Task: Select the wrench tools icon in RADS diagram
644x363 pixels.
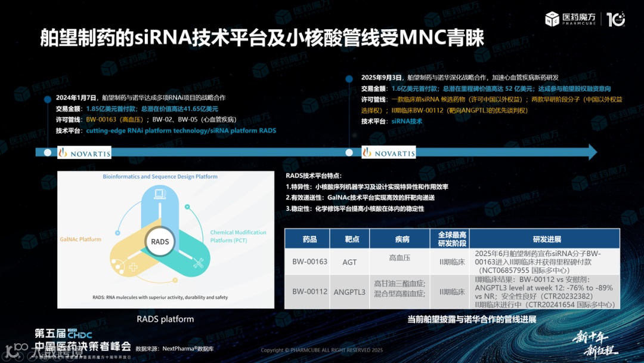Action: [199, 263]
